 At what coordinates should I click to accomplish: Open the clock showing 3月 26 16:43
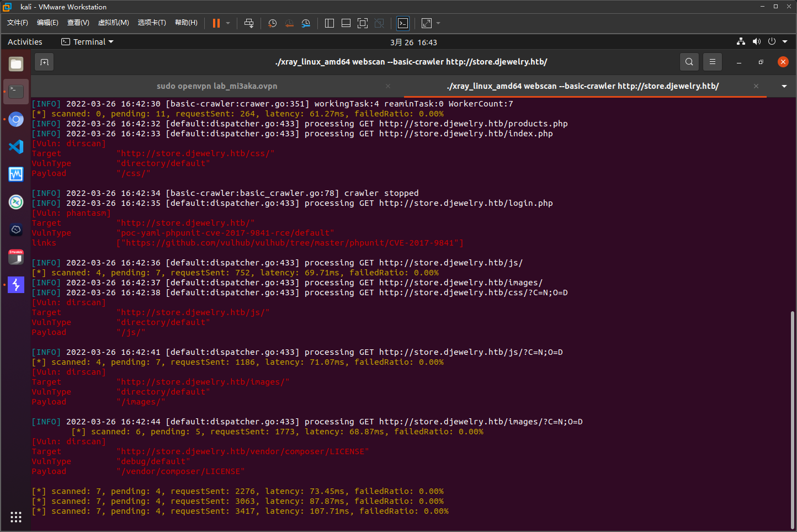pyautogui.click(x=413, y=42)
